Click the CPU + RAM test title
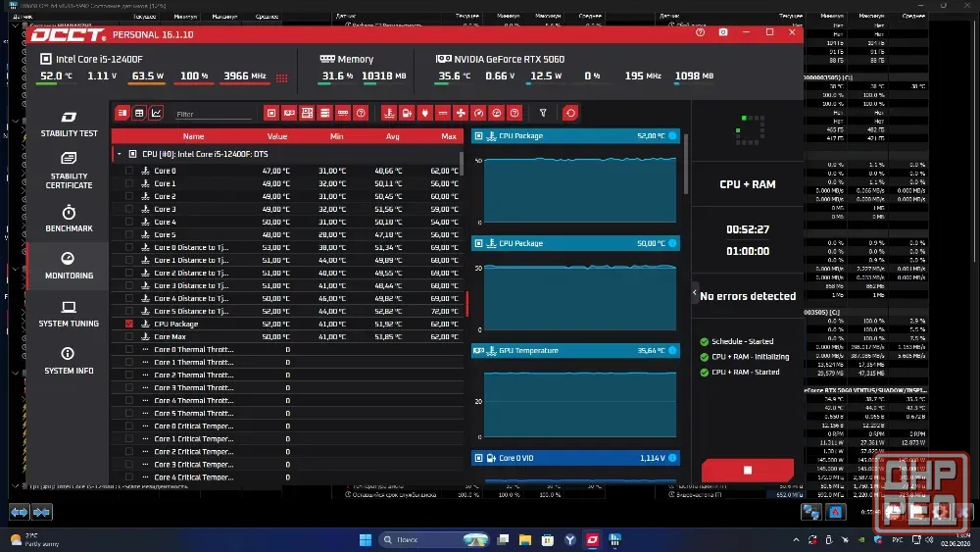The height and width of the screenshot is (552, 980). (x=748, y=184)
